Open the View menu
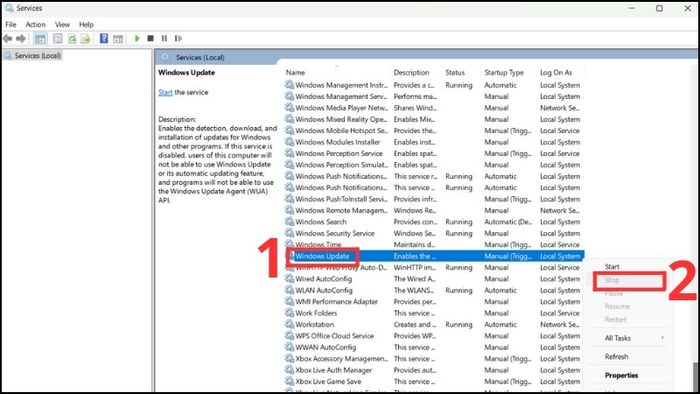The height and width of the screenshot is (394, 700). [62, 25]
